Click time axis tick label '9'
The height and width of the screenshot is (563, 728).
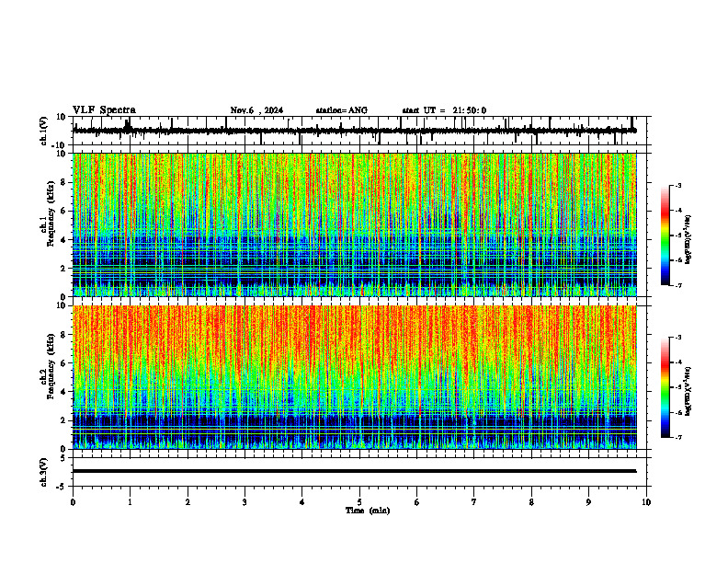point(588,502)
